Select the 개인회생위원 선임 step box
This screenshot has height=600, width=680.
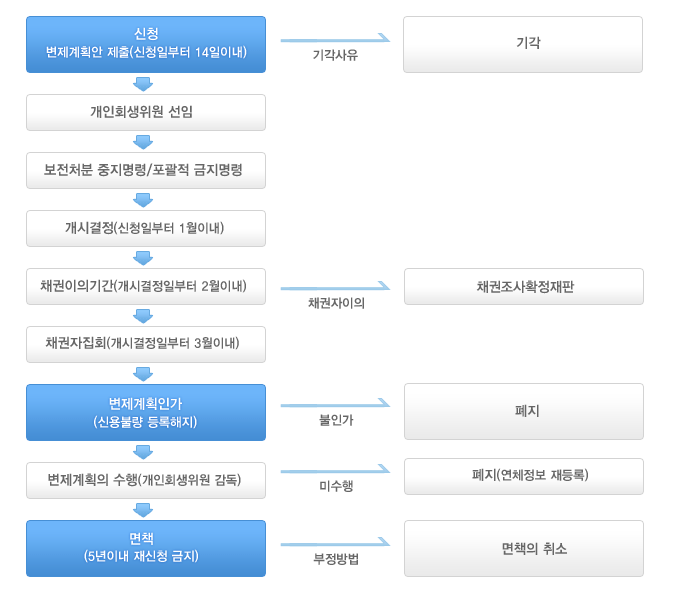[146, 113]
